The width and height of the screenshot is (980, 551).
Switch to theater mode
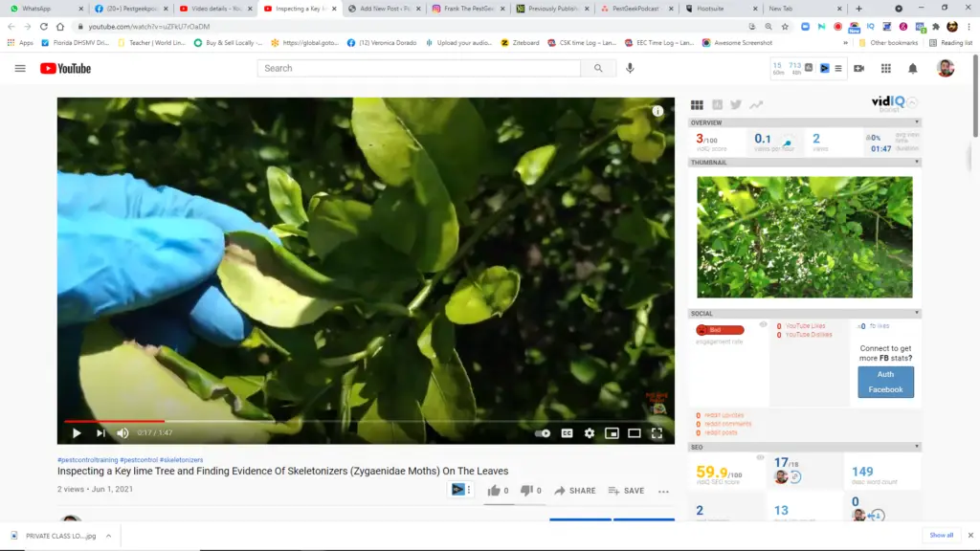[635, 433]
